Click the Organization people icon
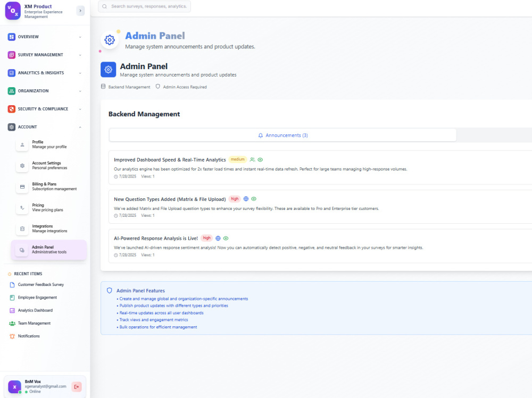This screenshot has height=398, width=532. [x=12, y=91]
